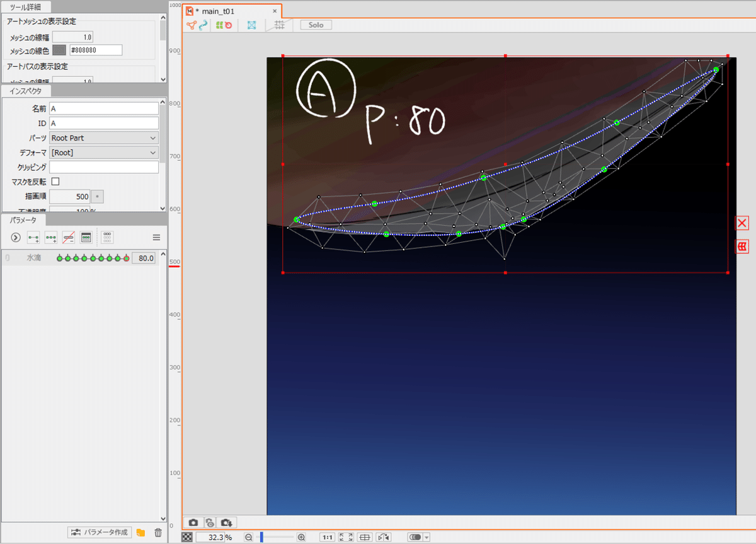This screenshot has width=756, height=544.
Task: Open the parameter panel round arrow menu
Action: [x=16, y=238]
